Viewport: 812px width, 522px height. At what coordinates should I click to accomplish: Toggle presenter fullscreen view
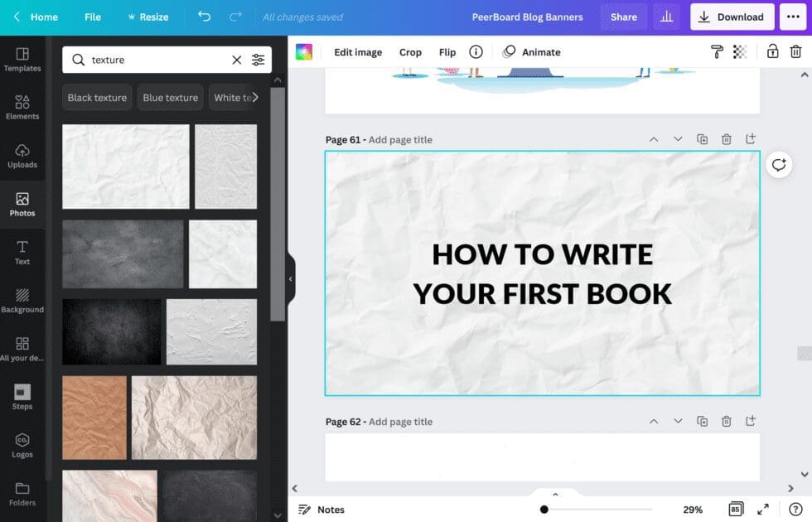coord(764,510)
